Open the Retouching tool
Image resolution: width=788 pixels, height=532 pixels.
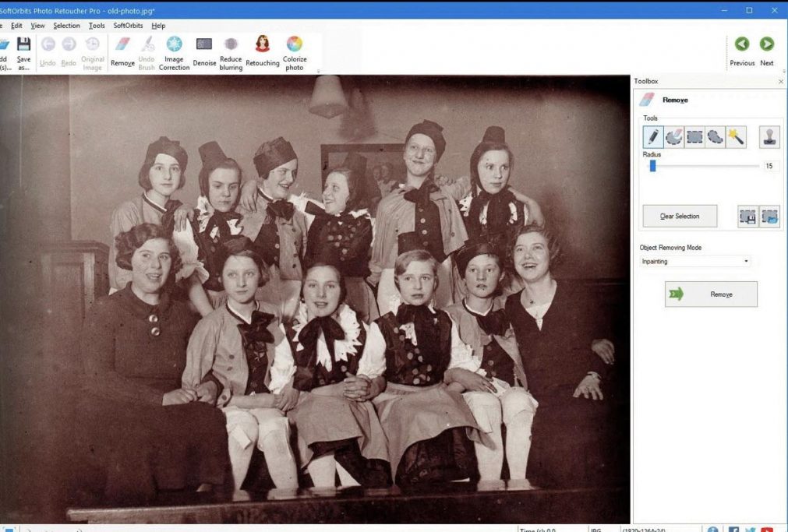(263, 51)
